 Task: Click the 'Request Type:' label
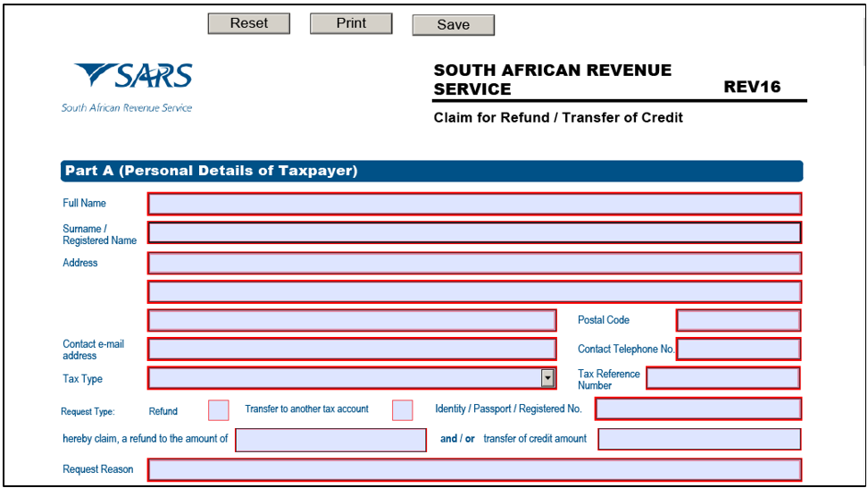click(x=88, y=411)
